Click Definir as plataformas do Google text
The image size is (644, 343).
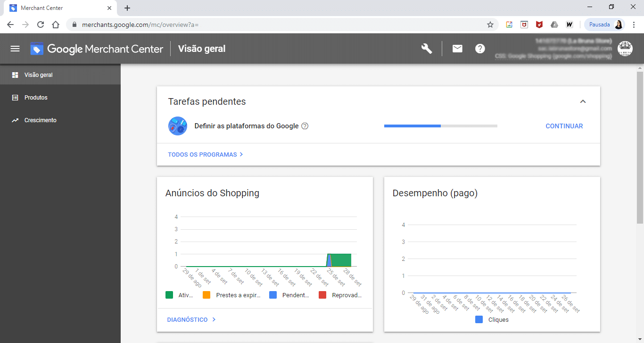tap(247, 126)
